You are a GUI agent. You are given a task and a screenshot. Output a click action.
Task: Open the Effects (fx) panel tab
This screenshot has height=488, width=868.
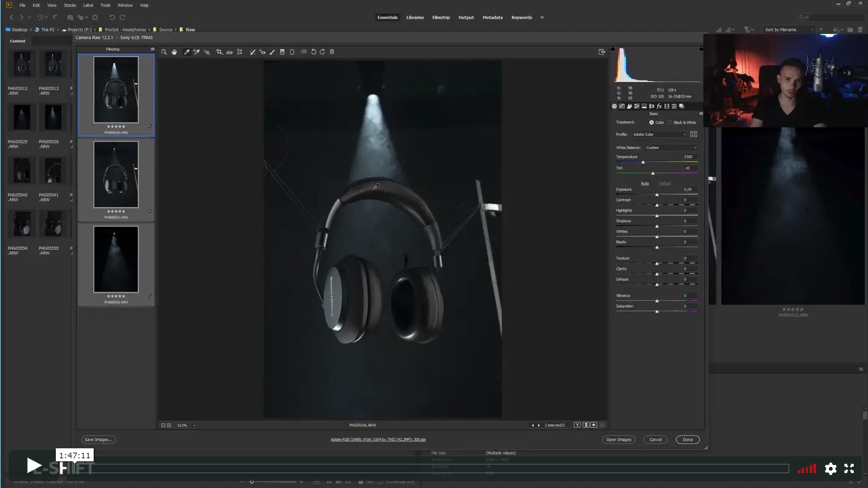click(x=660, y=106)
